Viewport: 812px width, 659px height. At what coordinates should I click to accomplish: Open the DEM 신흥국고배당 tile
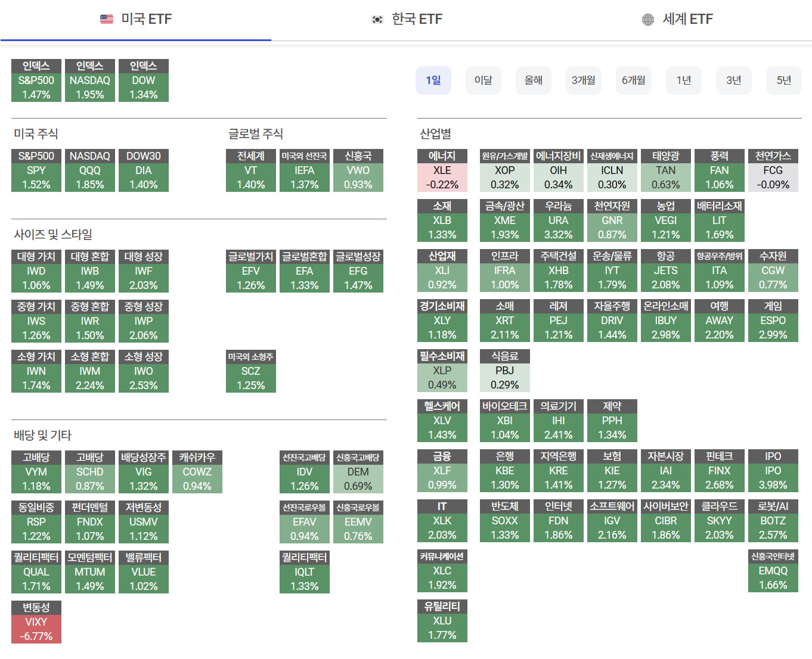tap(358, 472)
